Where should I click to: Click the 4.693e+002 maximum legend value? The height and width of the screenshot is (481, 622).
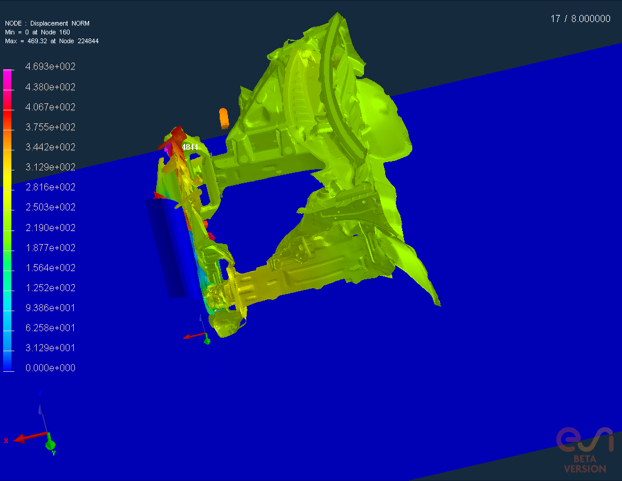51,67
